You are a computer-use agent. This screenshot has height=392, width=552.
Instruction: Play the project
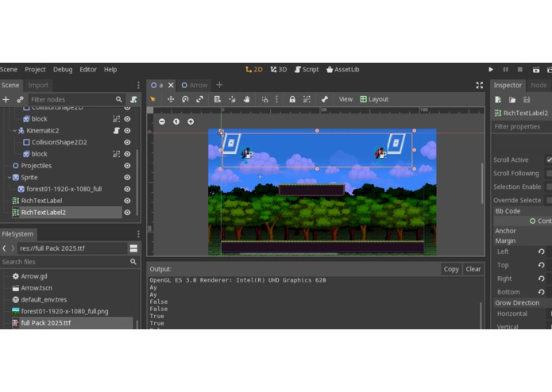[491, 70]
